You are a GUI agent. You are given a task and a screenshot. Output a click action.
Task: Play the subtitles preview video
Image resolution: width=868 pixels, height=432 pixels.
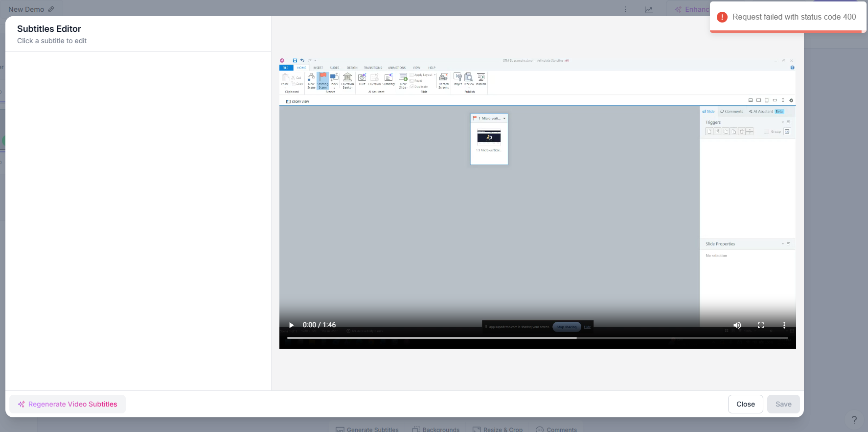[x=291, y=325]
